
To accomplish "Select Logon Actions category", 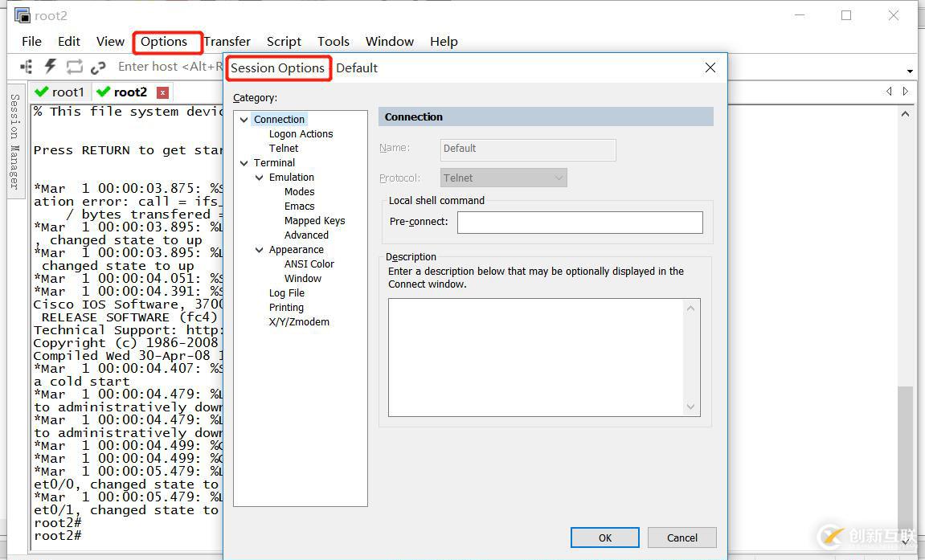I will click(x=301, y=134).
